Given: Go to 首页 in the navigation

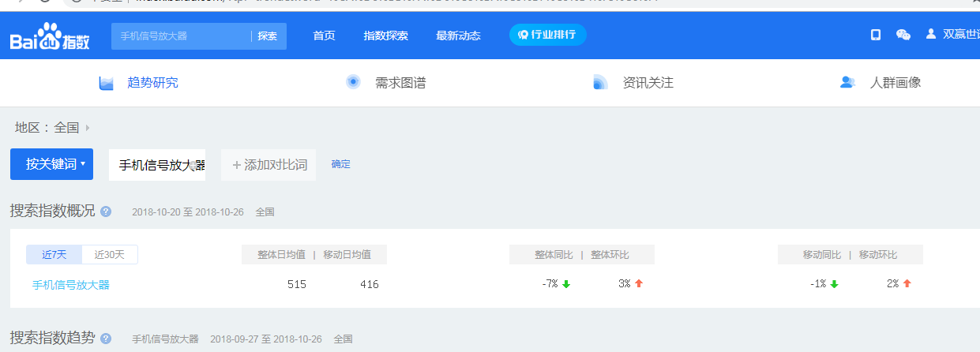Looking at the screenshot, I should point(324,36).
